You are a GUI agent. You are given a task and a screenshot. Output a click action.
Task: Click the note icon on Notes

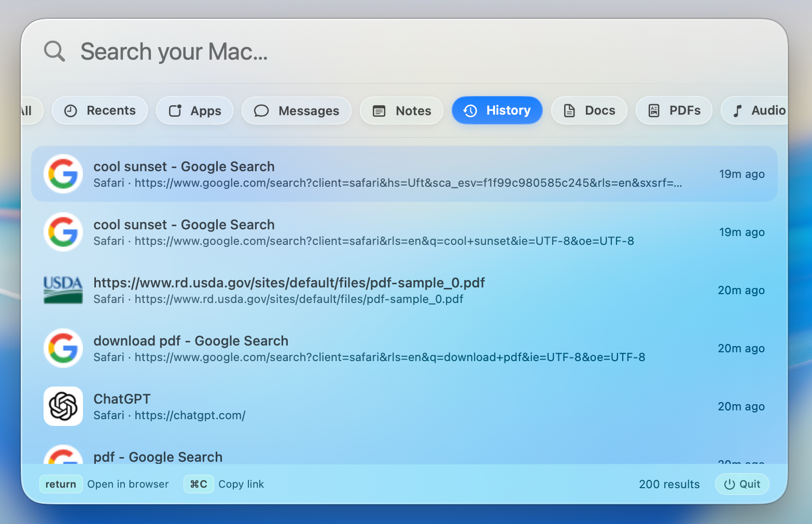pos(379,111)
